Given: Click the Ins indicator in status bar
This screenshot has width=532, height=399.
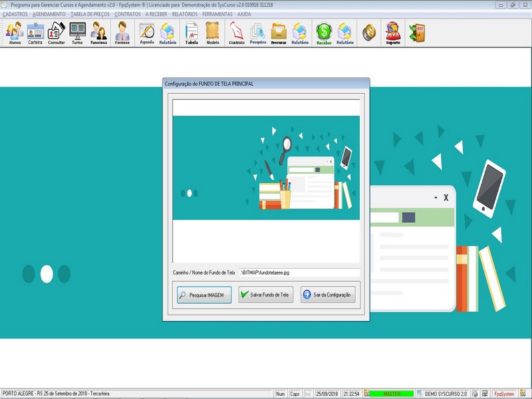Looking at the screenshot, I should click(307, 394).
